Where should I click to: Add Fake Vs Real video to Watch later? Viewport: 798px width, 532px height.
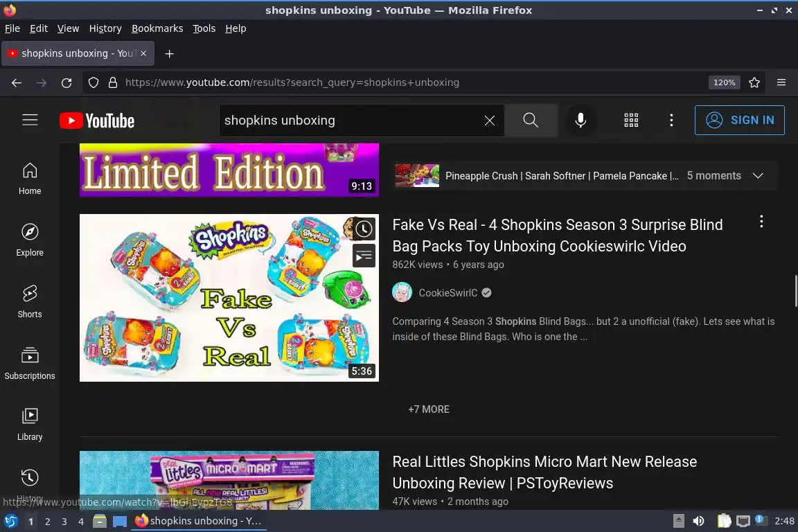coord(364,229)
